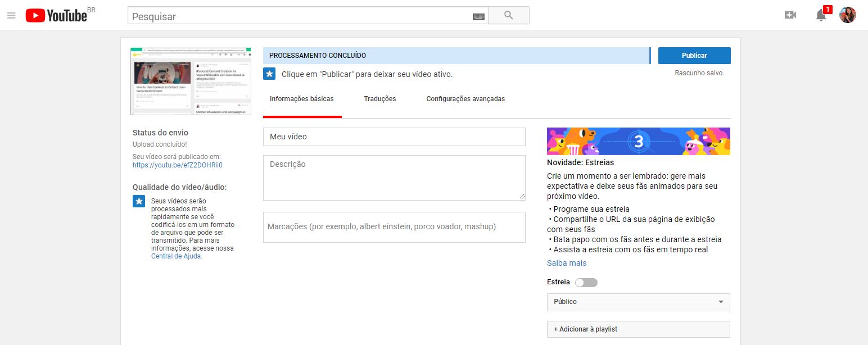Open the Saiba mais link about Estreias
868x345 pixels.
(566, 262)
